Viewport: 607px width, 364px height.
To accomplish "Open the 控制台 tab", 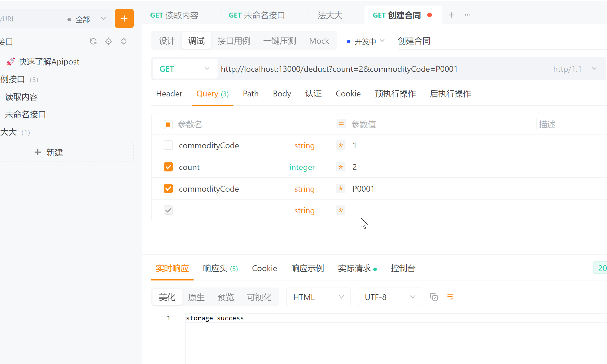I will pos(403,268).
